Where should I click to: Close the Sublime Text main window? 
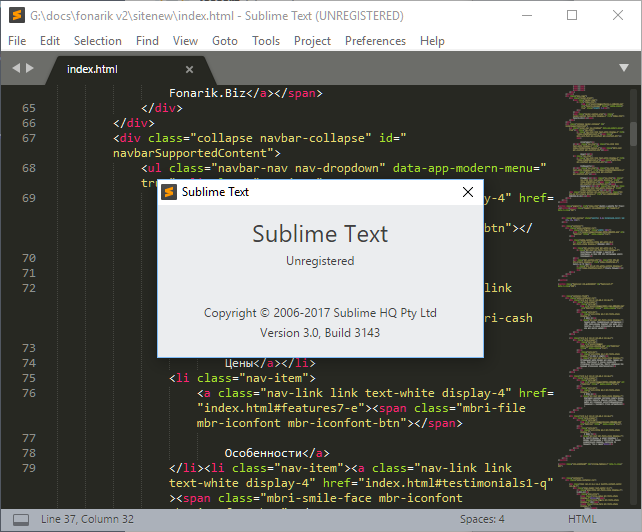[618, 16]
